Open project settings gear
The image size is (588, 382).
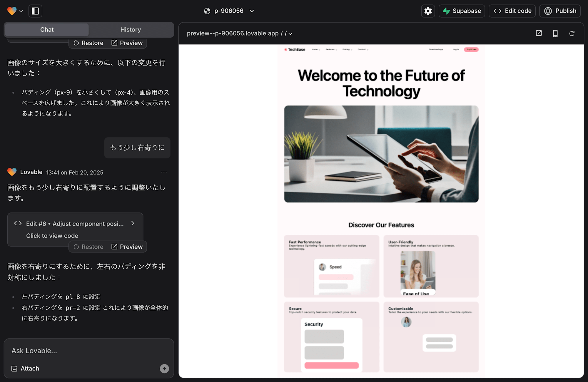tap(428, 11)
